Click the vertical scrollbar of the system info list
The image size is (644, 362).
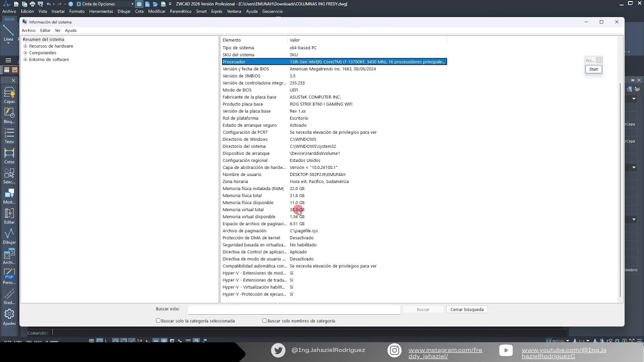[x=620, y=190]
